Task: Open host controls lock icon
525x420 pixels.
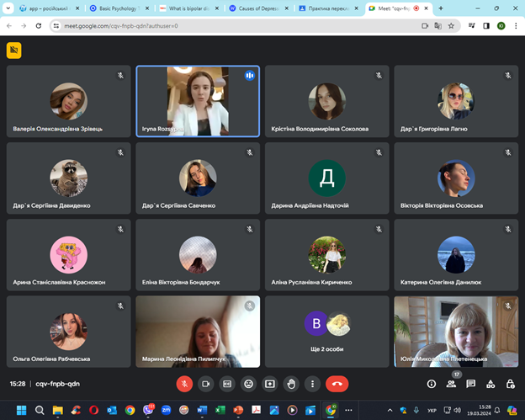Action: point(511,383)
